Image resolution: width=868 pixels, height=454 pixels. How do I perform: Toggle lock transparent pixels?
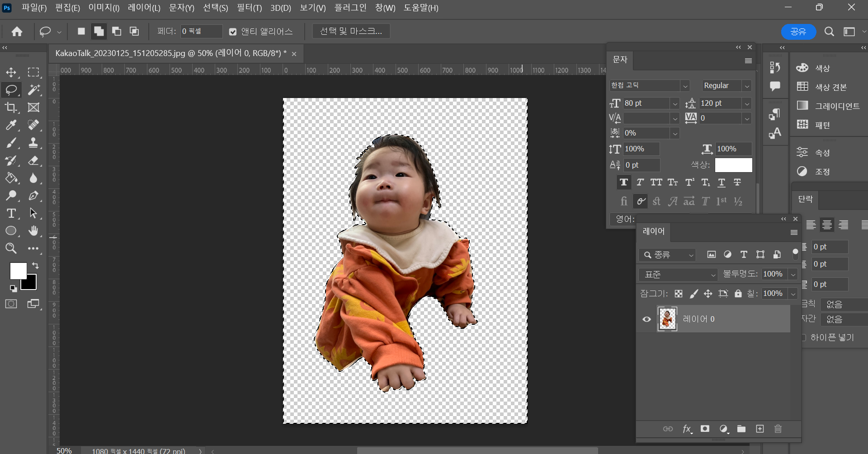679,294
